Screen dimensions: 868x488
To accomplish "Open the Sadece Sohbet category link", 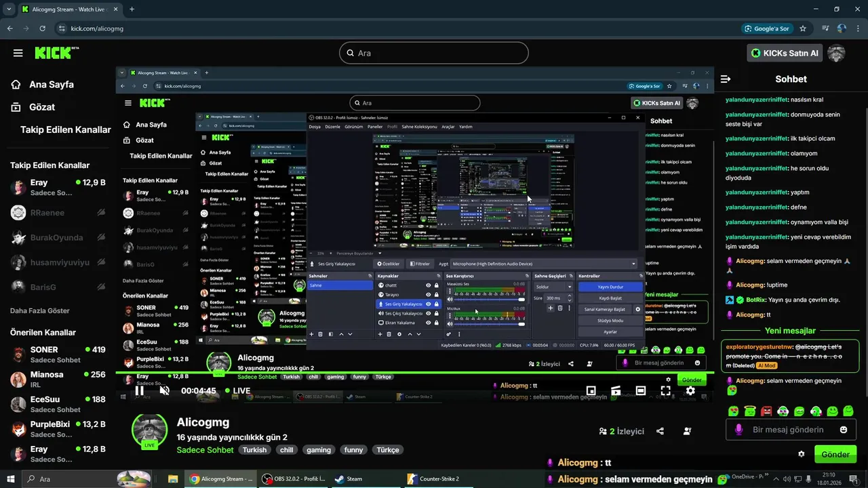I will click(x=205, y=449).
